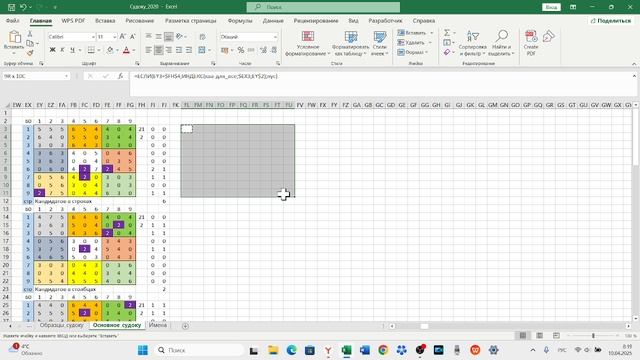Toggle top vertical alignment
Screen dimensions: 640x360
tap(149, 37)
